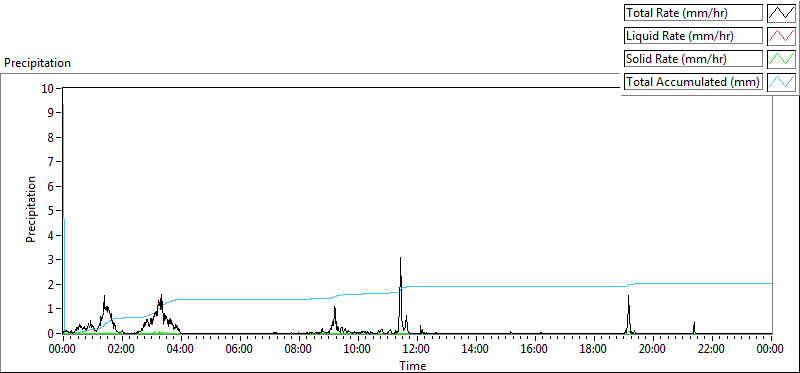Click the 5 tick label on the Y axis

point(51,211)
